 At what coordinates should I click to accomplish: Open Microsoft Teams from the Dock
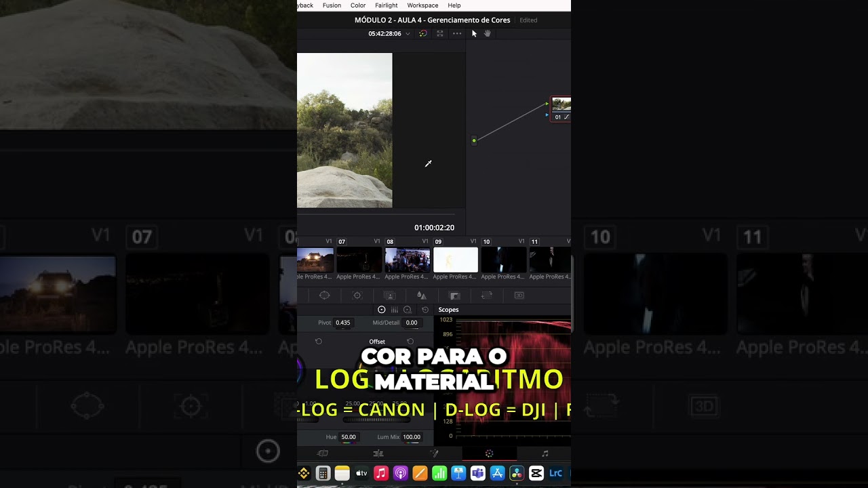coord(477,473)
